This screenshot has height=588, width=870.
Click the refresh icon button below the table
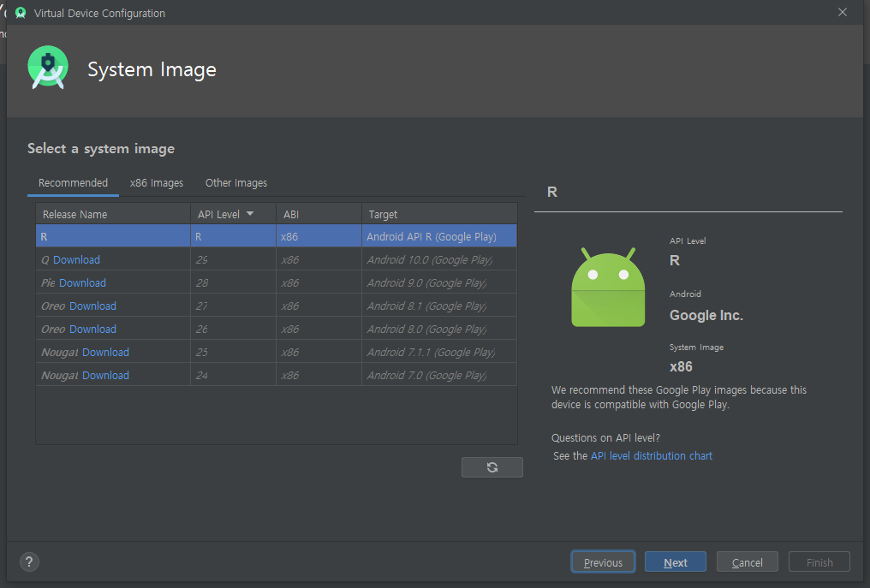[492, 467]
